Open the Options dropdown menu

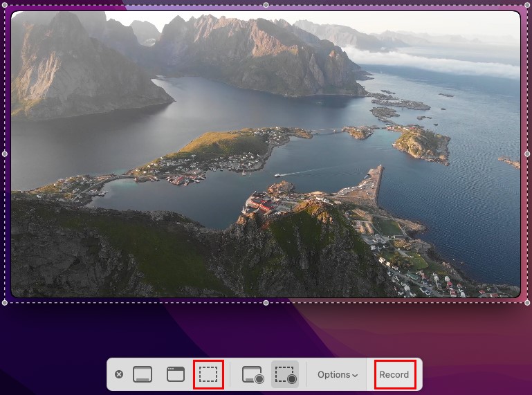[x=337, y=375]
